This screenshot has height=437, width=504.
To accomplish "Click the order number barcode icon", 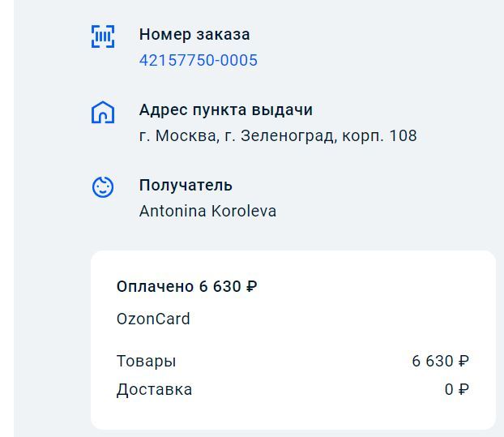I will 102,36.
